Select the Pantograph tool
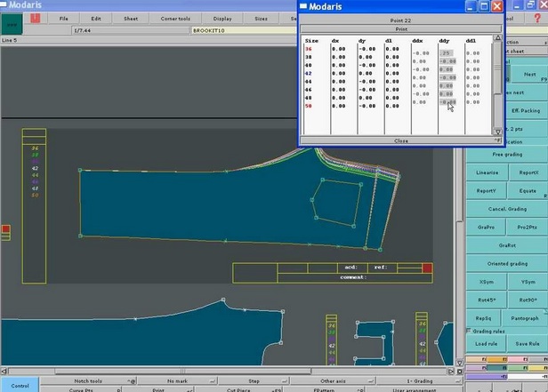This screenshot has width=548, height=392. [525, 318]
